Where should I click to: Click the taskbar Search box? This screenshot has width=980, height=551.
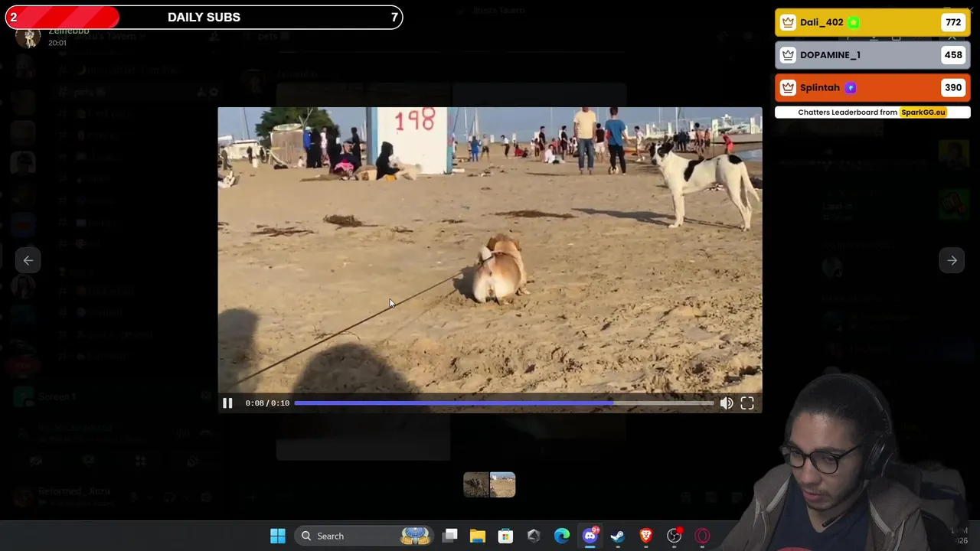coord(364,536)
